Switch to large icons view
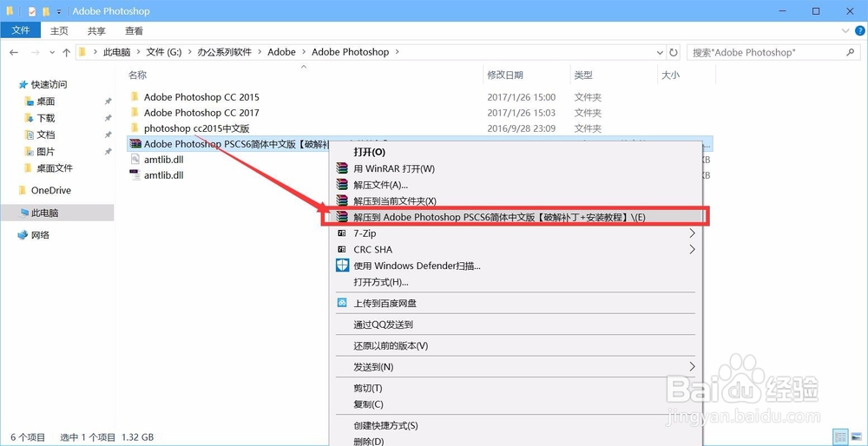 click(x=856, y=437)
